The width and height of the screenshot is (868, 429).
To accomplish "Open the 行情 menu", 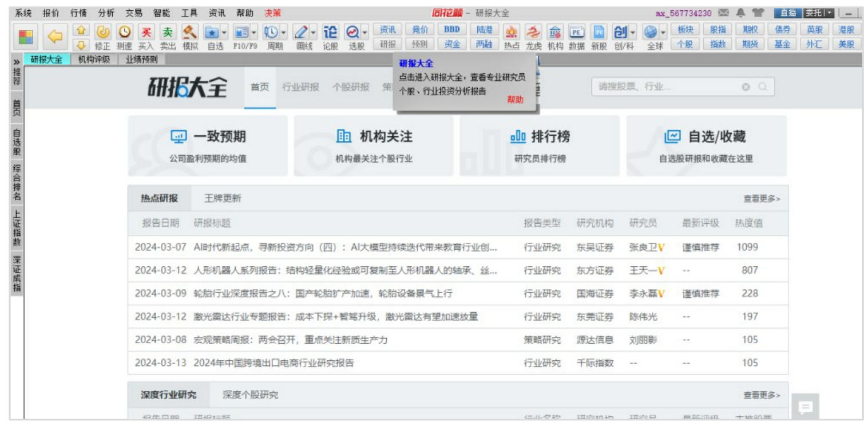I will (78, 13).
